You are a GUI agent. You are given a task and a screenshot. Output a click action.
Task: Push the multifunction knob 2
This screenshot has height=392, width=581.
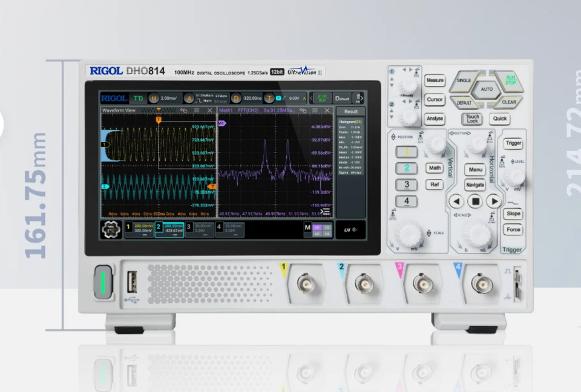[408, 117]
